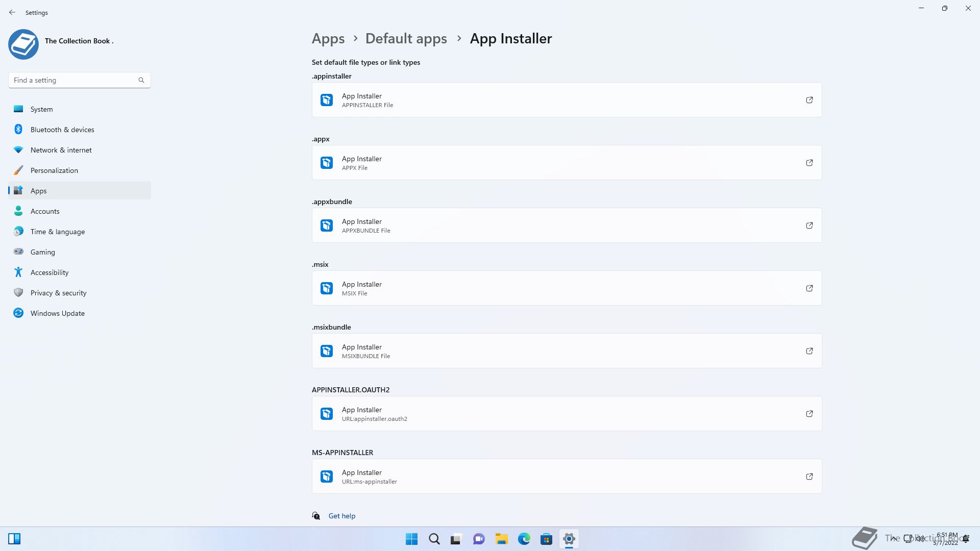980x551 pixels.
Task: Open external-link icon for APPINSTALLER.OAUTH2 row
Action: click(810, 414)
